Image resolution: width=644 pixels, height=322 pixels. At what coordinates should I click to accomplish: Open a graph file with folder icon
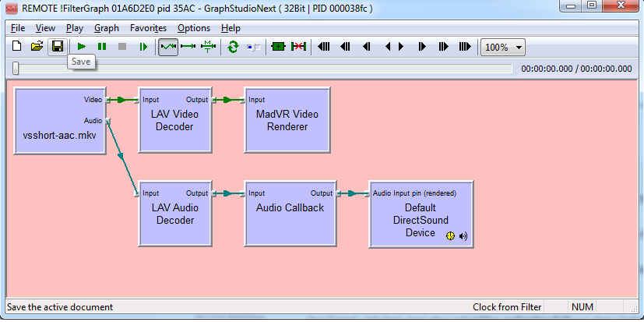37,47
